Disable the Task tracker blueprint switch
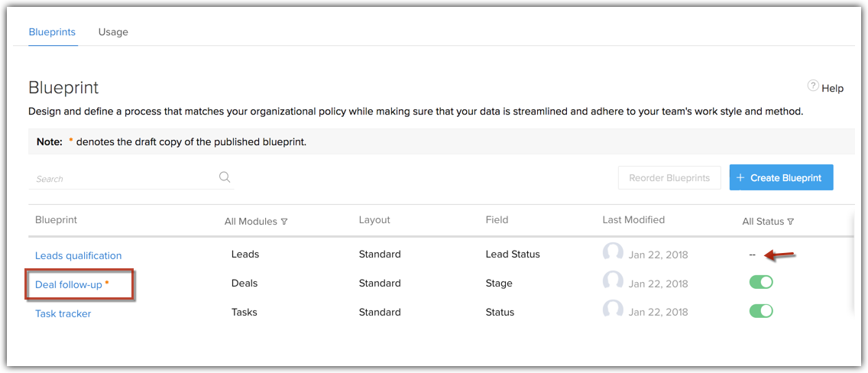Viewport: 868px width, 373px height. click(761, 311)
